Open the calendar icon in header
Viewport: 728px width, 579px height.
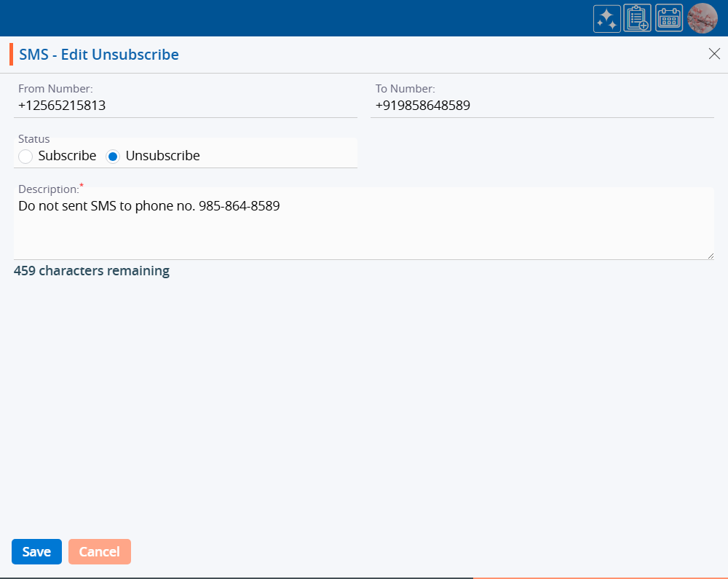(x=669, y=18)
